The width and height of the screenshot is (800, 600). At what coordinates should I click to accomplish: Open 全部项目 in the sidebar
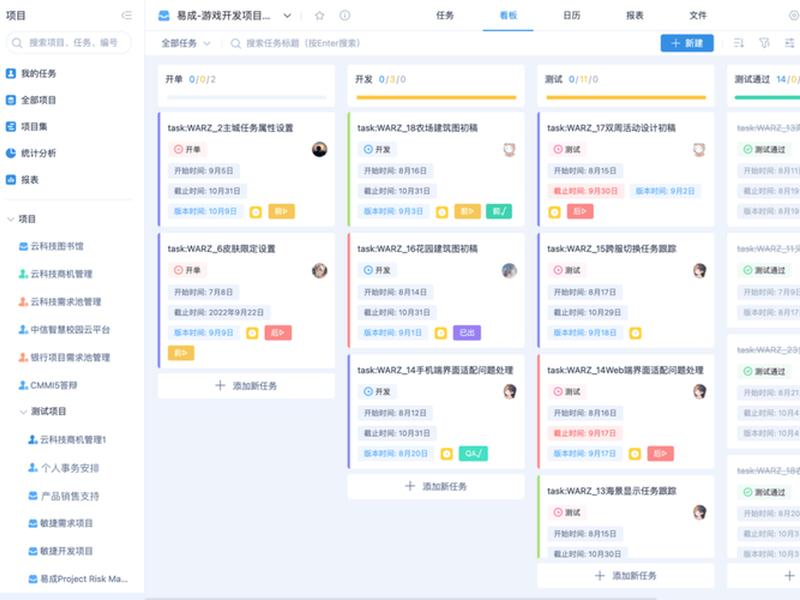tap(31, 100)
